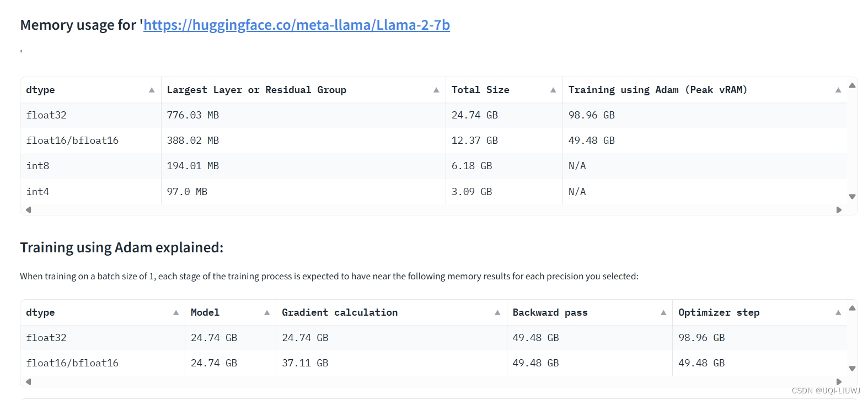Select float16/bfloat16 cell in second table
This screenshot has width=868, height=400.
(x=103, y=363)
